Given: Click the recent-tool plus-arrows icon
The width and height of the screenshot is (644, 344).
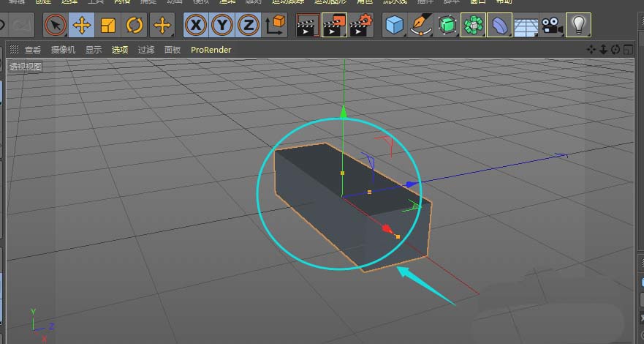Looking at the screenshot, I should coord(162,25).
